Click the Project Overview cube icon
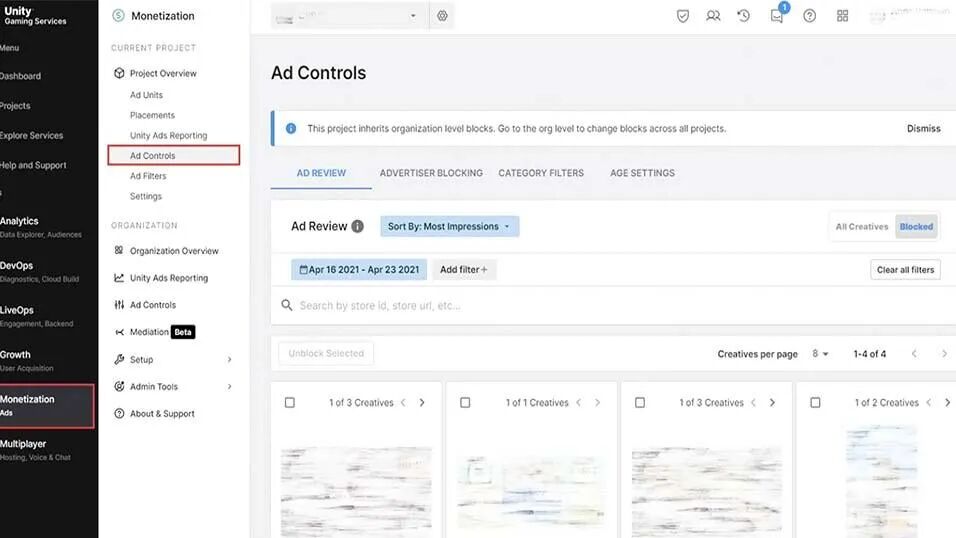This screenshot has width=956, height=538. pyautogui.click(x=119, y=73)
